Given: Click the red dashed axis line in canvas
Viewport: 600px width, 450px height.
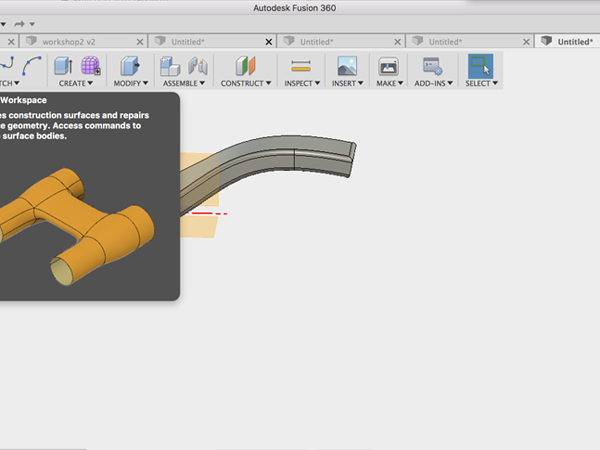Looking at the screenshot, I should [205, 213].
